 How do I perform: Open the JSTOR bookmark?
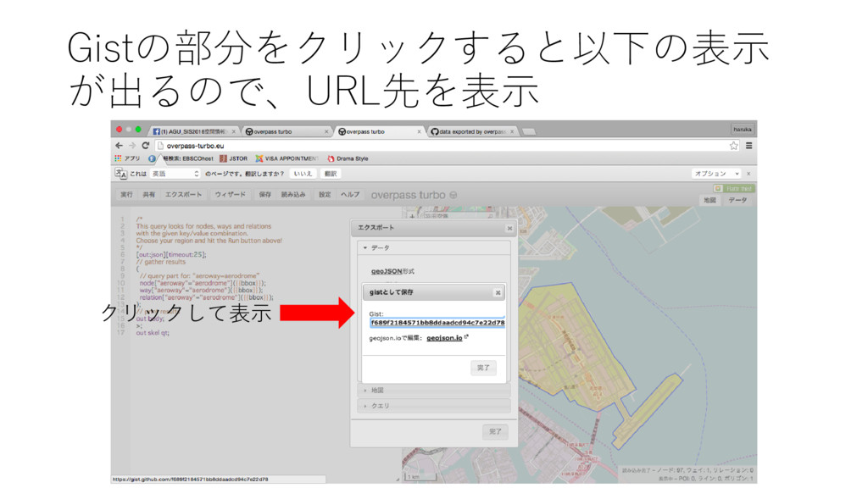click(234, 158)
